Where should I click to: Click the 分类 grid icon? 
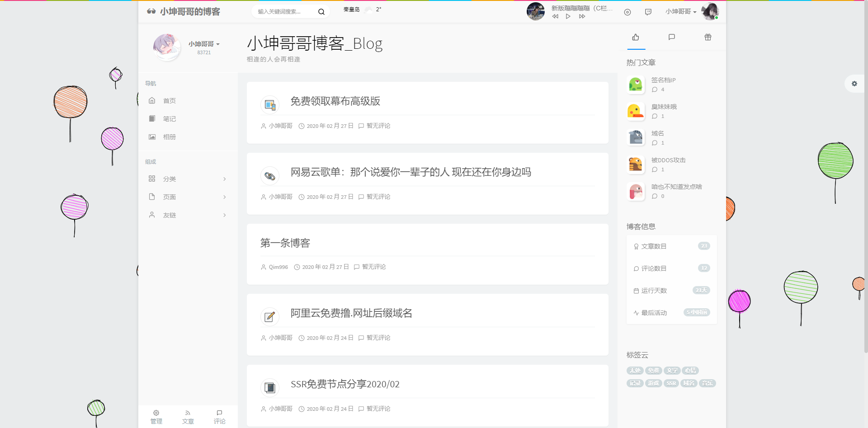[152, 179]
